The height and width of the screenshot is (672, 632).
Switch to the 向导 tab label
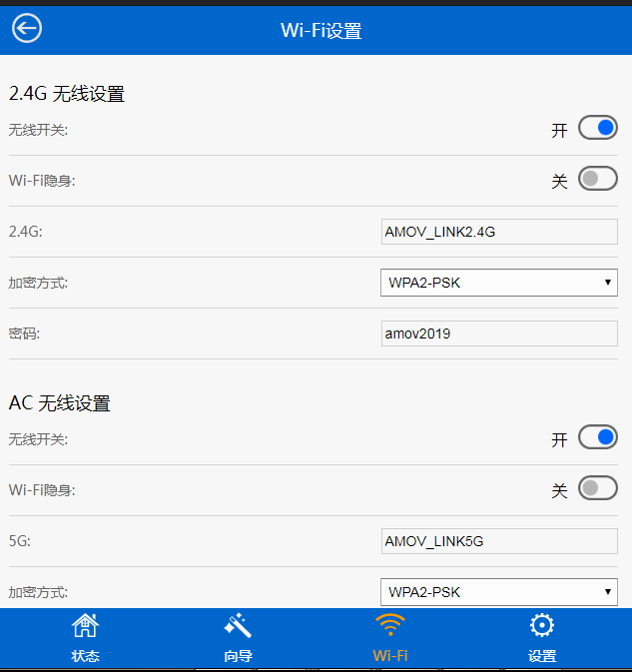pos(238,656)
